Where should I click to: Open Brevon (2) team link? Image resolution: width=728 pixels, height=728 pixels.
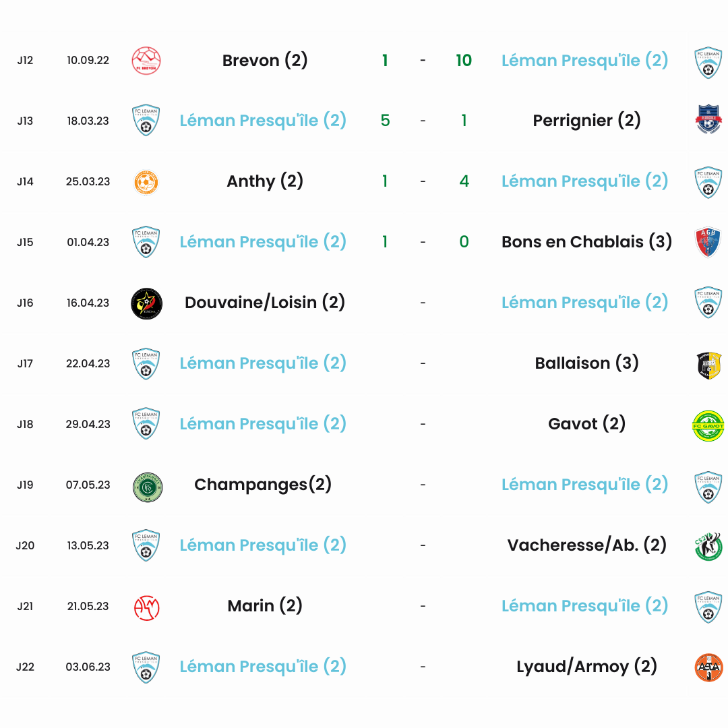tap(265, 61)
